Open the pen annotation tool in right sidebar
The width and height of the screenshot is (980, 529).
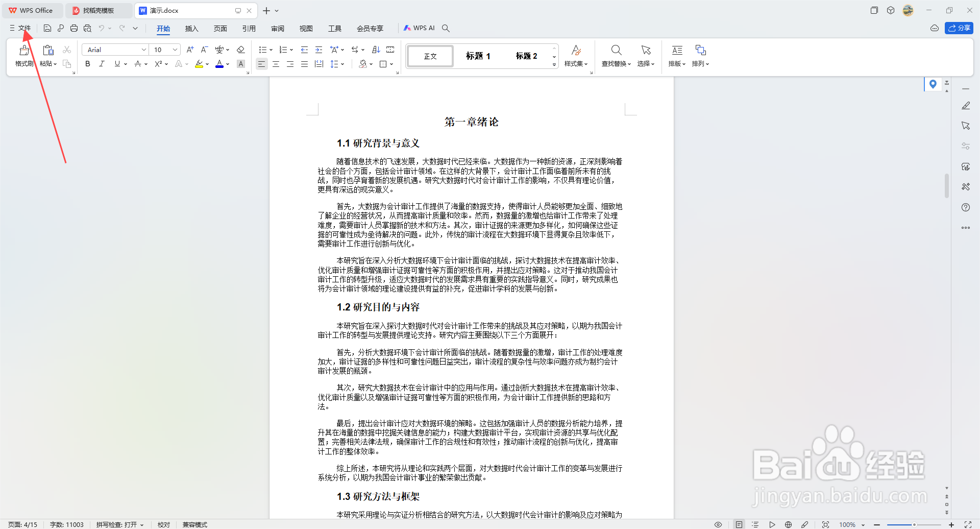(x=966, y=105)
